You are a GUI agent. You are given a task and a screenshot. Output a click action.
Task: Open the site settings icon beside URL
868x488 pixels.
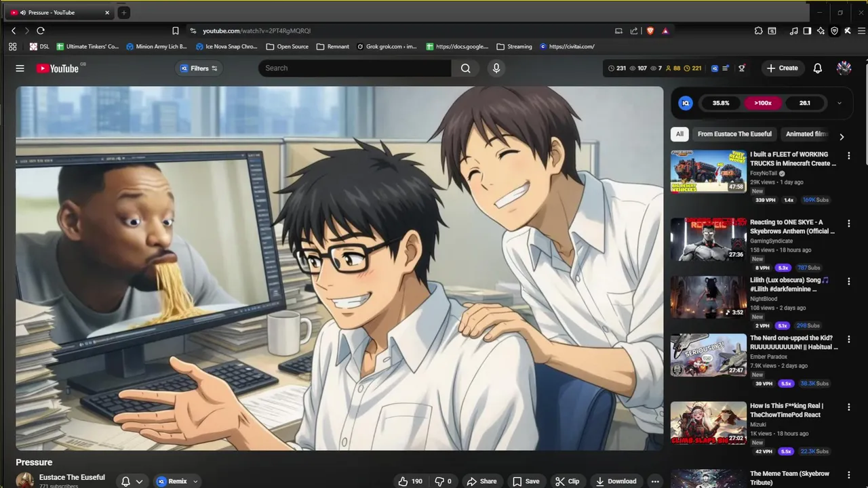click(193, 30)
